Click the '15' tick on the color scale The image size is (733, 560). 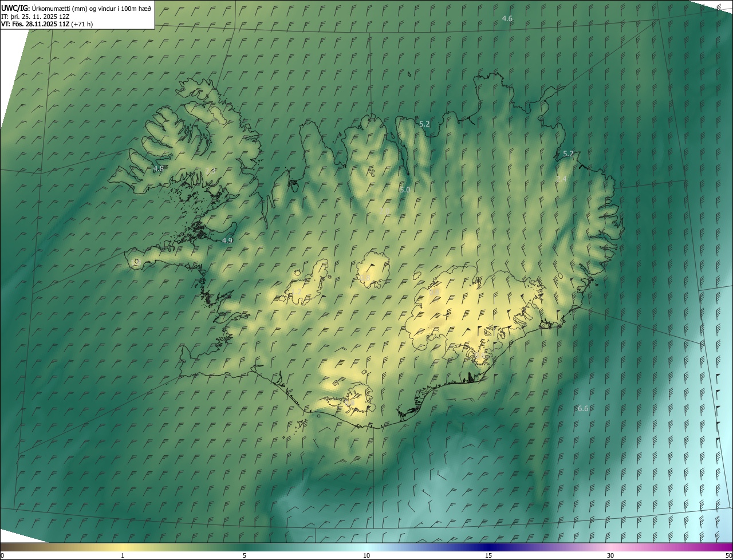pyautogui.click(x=488, y=556)
